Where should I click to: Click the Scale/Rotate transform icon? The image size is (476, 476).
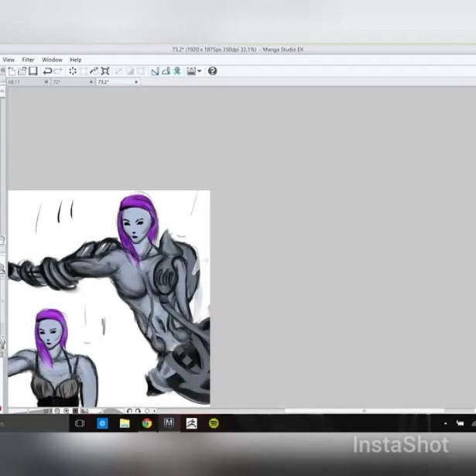tap(105, 71)
